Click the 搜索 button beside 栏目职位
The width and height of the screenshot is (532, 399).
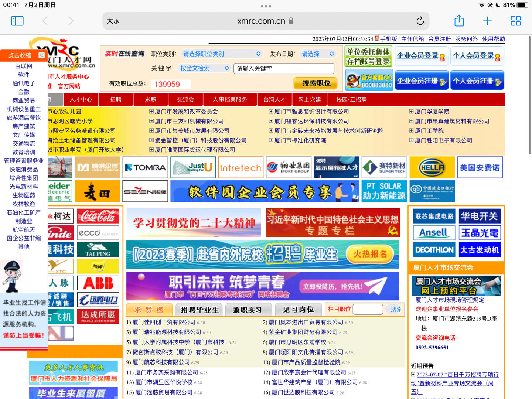click(x=395, y=309)
